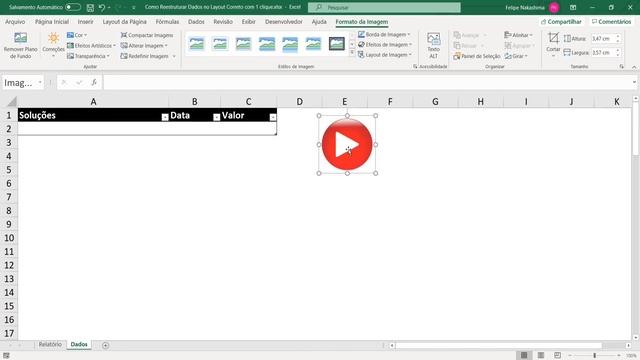Click the Undo arrow icon
Image resolution: width=640 pixels, height=360 pixels.
point(102,7)
